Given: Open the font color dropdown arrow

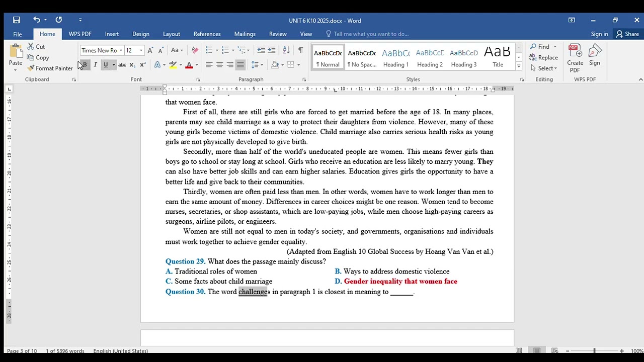Looking at the screenshot, I should (196, 65).
